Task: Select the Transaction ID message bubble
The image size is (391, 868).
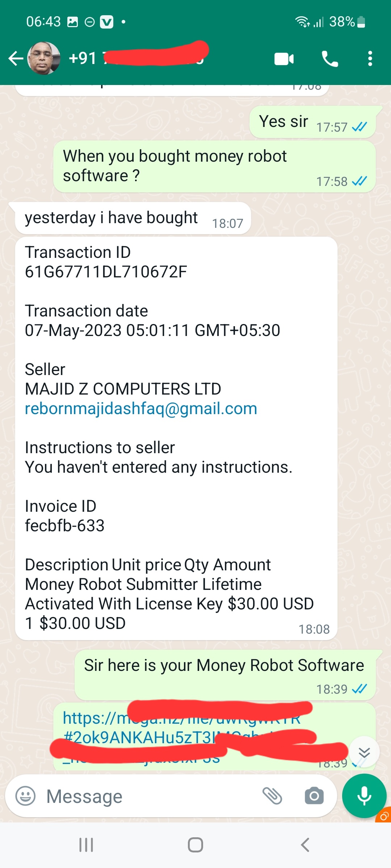Action: click(x=176, y=438)
